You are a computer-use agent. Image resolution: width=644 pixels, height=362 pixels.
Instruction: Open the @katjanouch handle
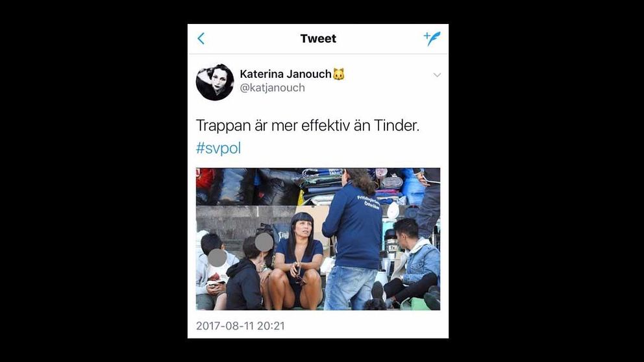tap(272, 88)
